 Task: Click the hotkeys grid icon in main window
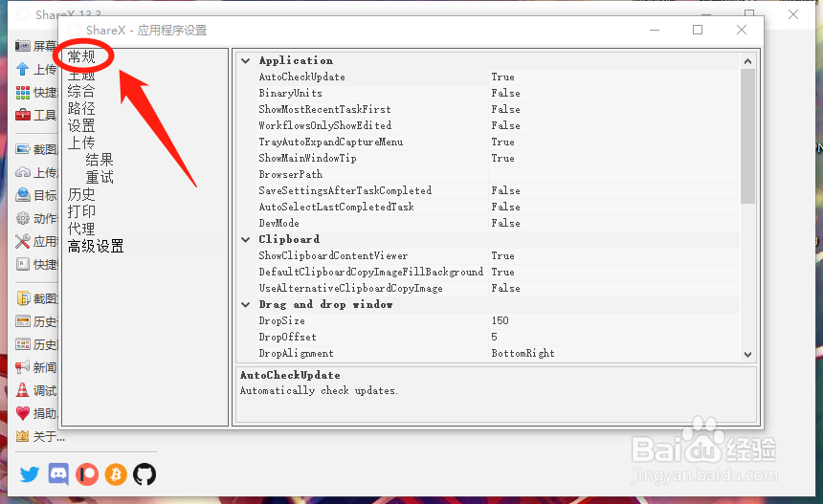click(x=23, y=93)
